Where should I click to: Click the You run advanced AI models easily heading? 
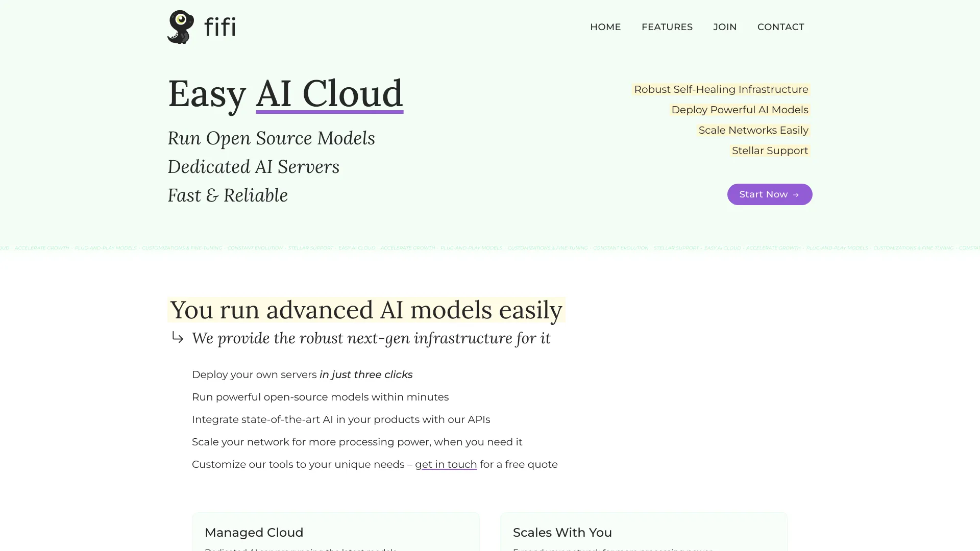click(x=366, y=310)
